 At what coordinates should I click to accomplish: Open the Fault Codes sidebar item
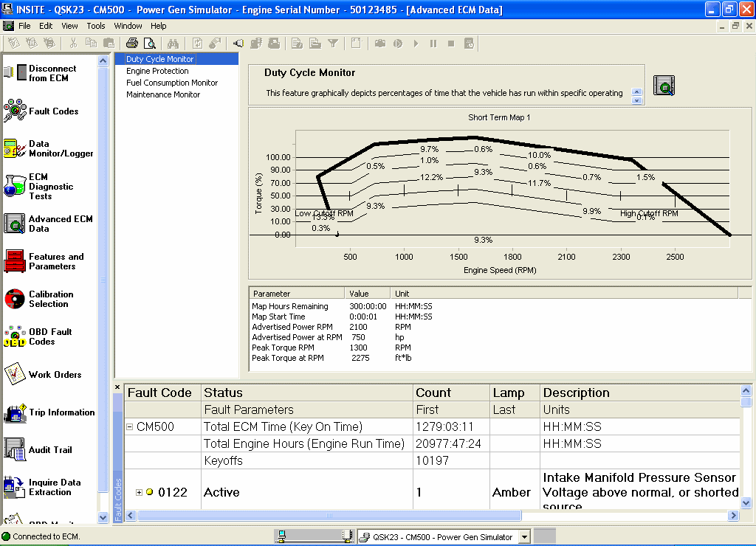point(41,111)
